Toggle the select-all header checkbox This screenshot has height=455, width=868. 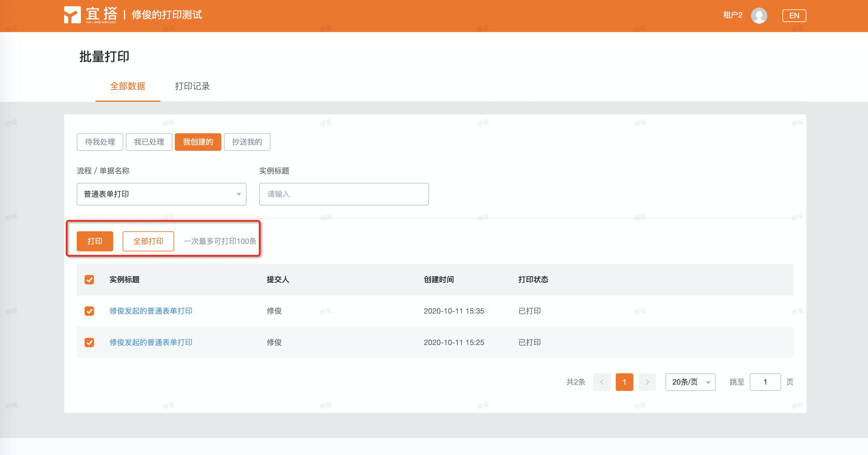[x=89, y=280]
